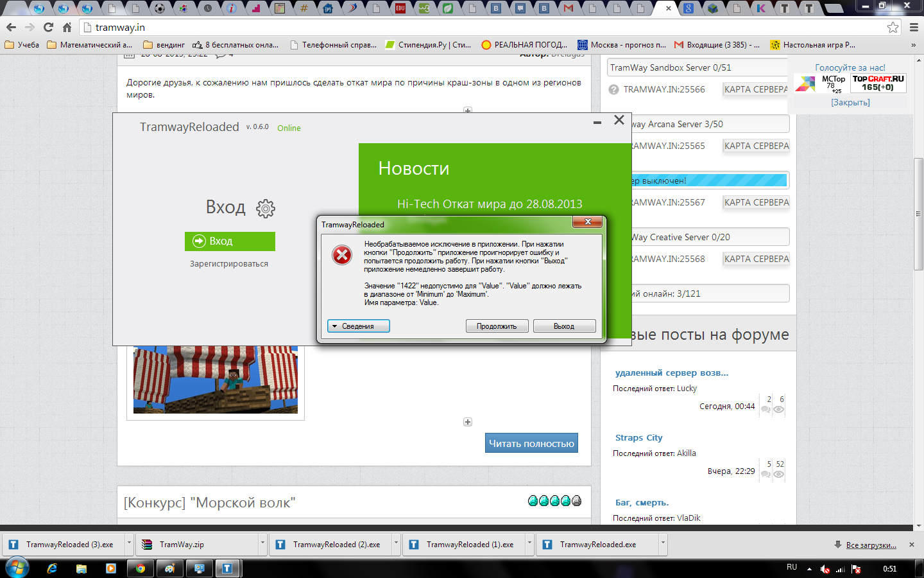The height and width of the screenshot is (578, 924).
Task: Click the Голосуйте за нас! link
Action: 850,67
